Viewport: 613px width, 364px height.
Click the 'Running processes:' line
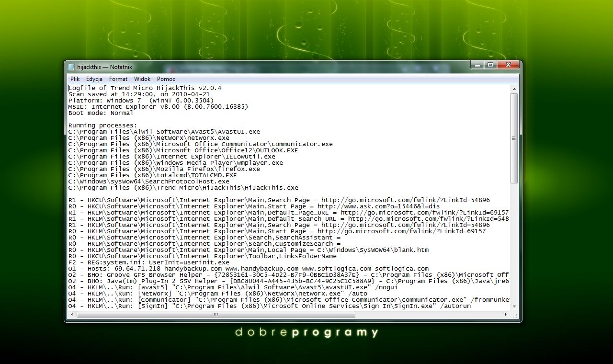102,125
